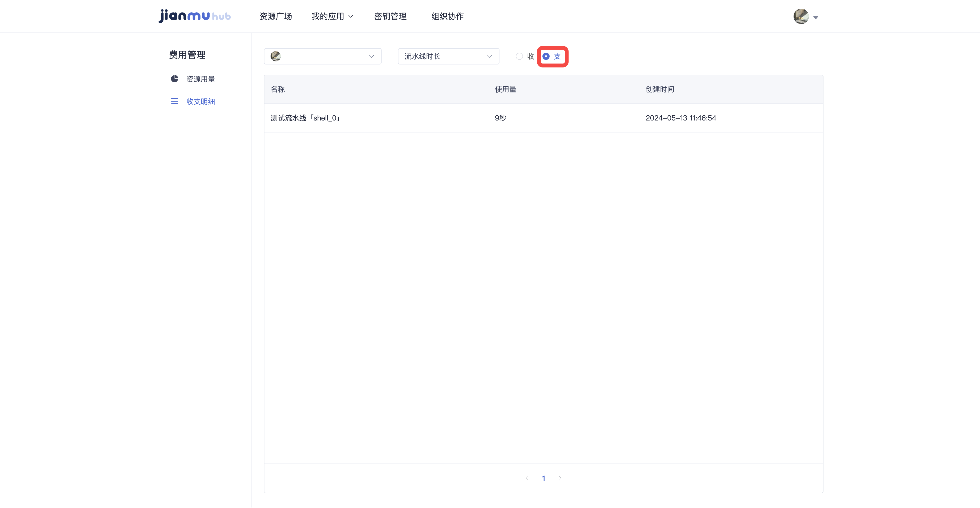
Task: Select the 收 radio option
Action: click(525, 56)
